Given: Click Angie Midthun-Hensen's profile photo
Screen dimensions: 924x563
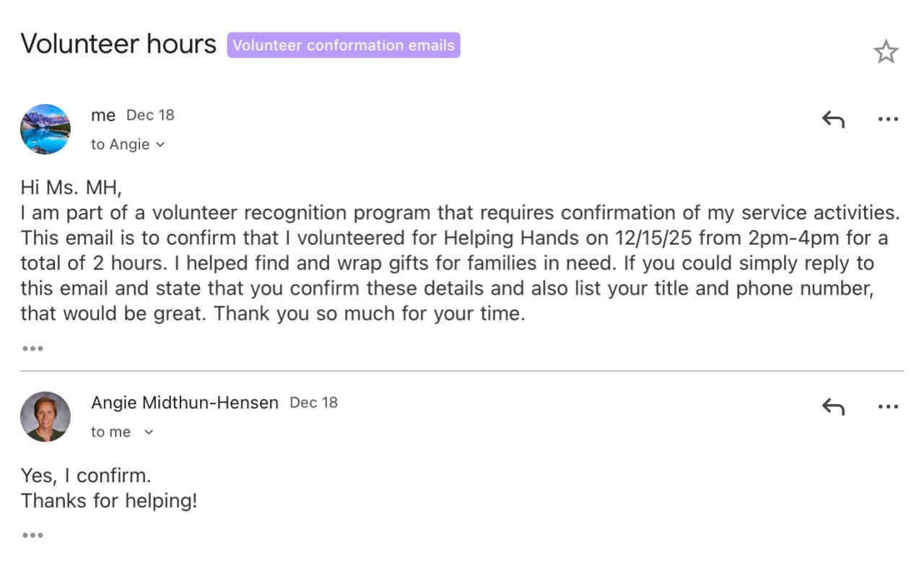Looking at the screenshot, I should [x=45, y=416].
